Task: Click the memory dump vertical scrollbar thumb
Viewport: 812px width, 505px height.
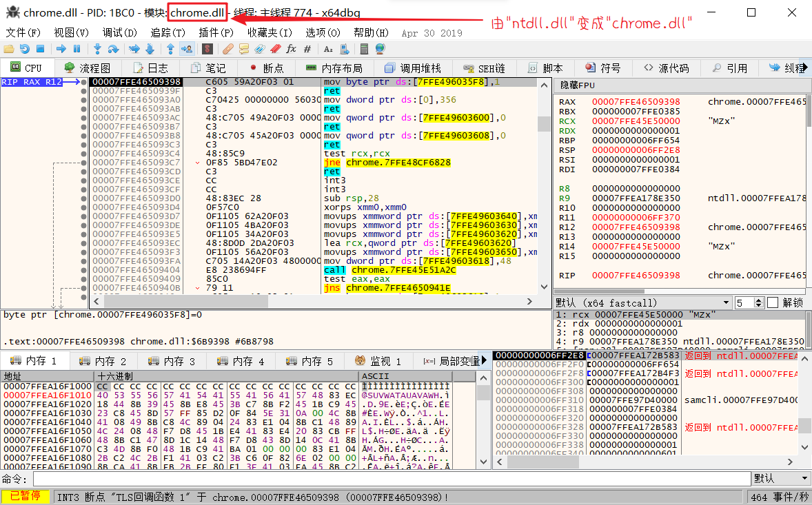Action: (483, 392)
